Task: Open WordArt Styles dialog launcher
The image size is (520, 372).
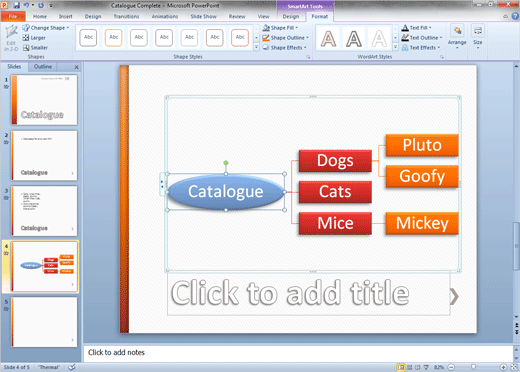Action: point(442,57)
